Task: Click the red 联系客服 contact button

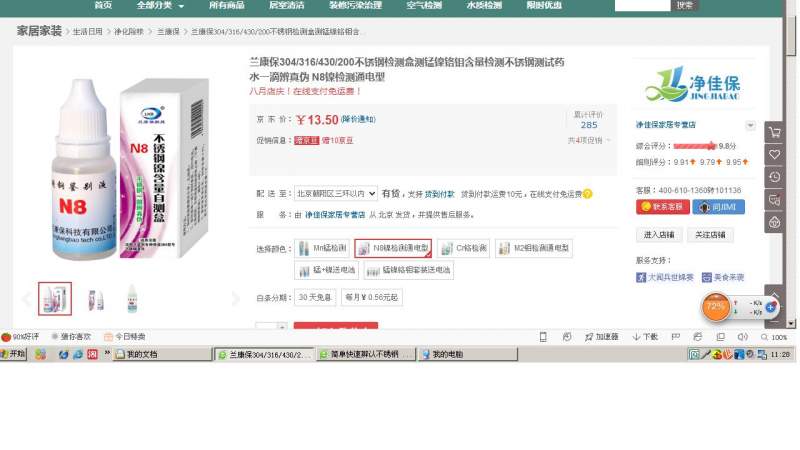Action: pyautogui.click(x=662, y=207)
